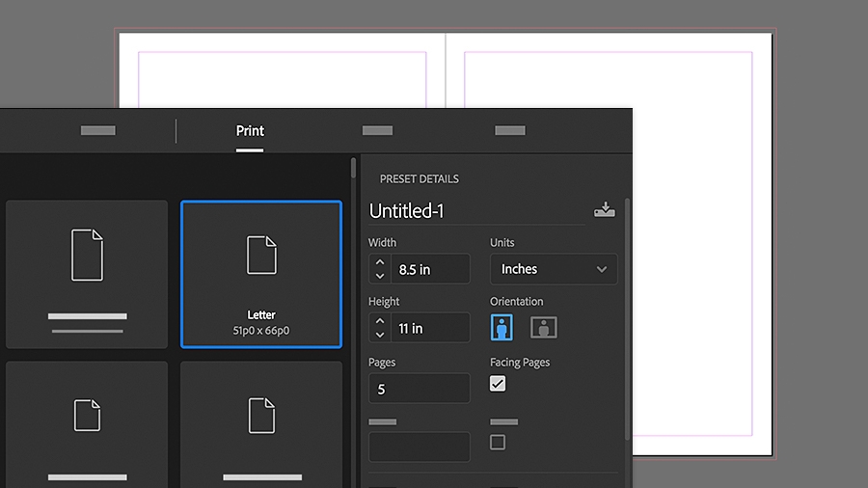Switch to the Print tab

(x=250, y=130)
